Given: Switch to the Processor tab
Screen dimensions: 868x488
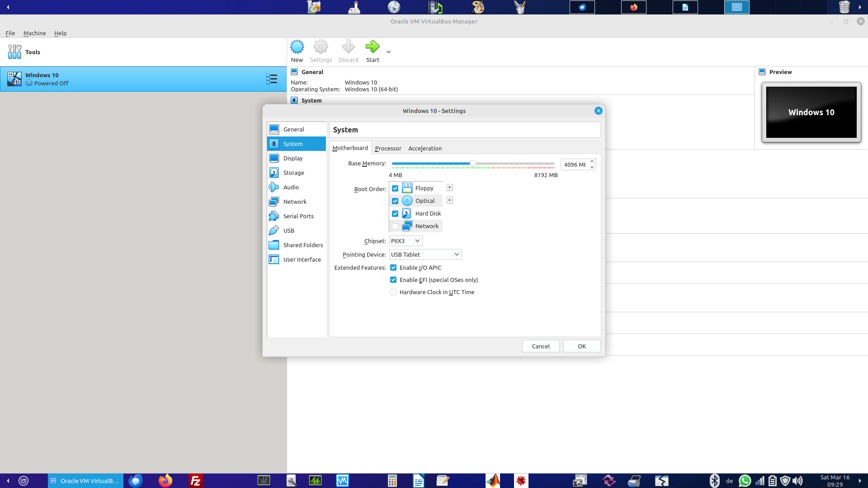Looking at the screenshot, I should click(388, 148).
